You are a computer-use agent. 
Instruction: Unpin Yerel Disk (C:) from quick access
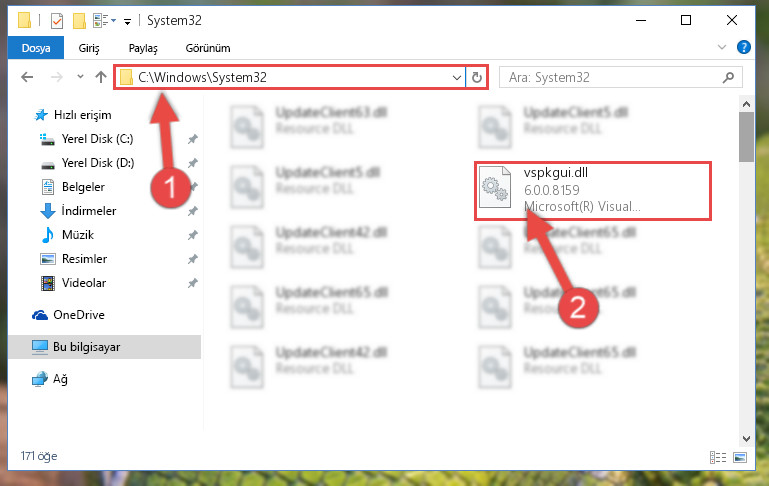pos(193,139)
